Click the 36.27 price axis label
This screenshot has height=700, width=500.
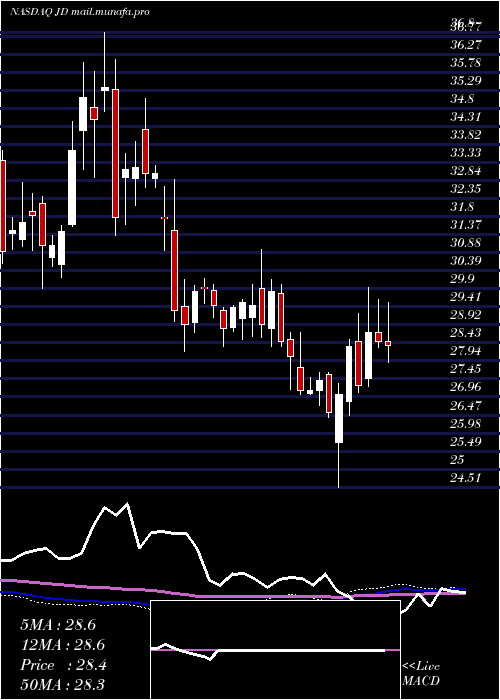click(x=466, y=45)
